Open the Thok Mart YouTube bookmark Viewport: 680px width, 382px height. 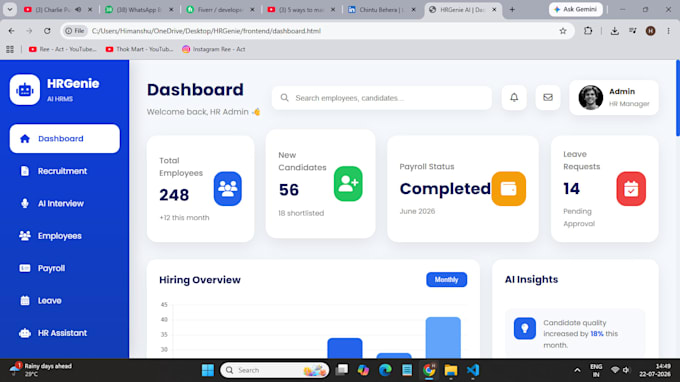(139, 49)
